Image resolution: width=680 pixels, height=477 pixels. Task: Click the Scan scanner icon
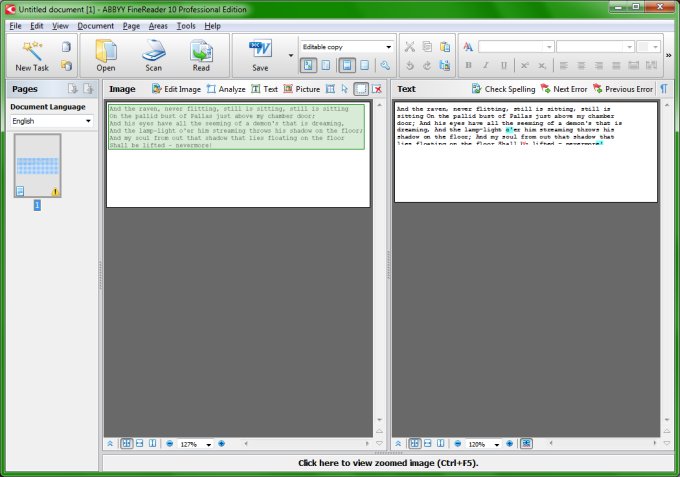154,56
